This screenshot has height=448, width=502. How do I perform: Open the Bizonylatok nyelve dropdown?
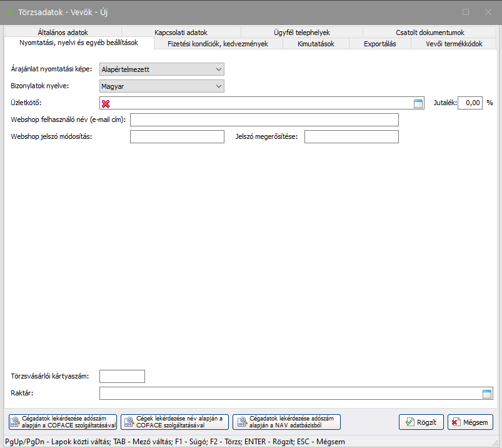[218, 86]
